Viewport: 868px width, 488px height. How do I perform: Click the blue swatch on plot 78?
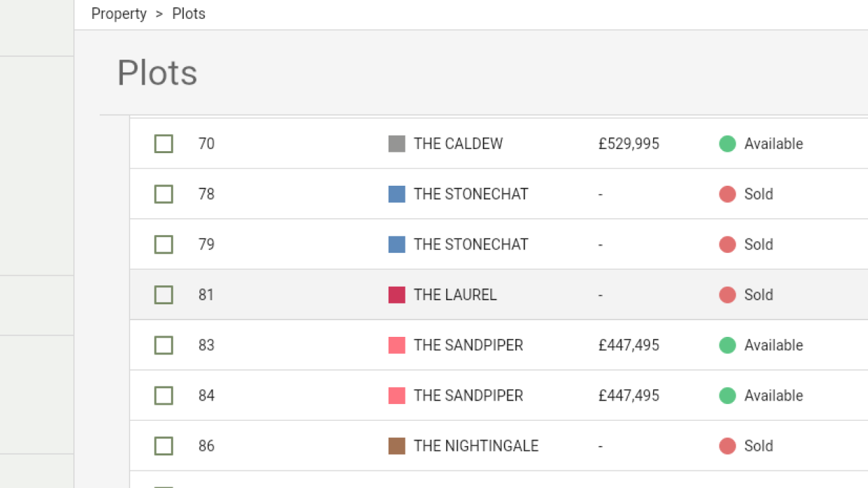397,195
